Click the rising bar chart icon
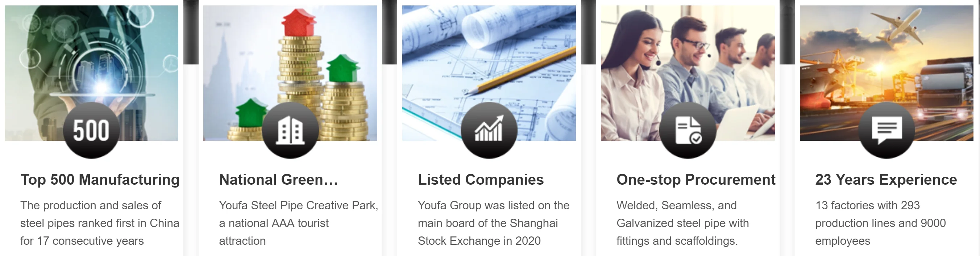 click(489, 130)
